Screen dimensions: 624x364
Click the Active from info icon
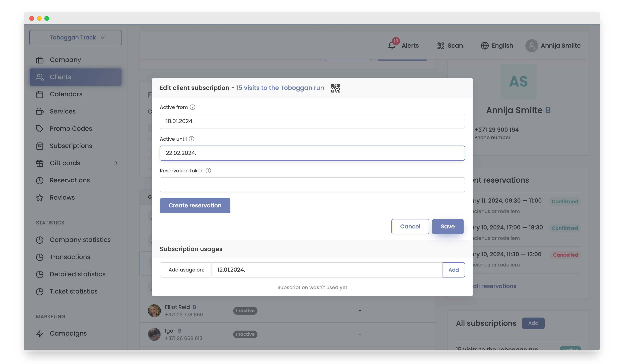tap(192, 107)
